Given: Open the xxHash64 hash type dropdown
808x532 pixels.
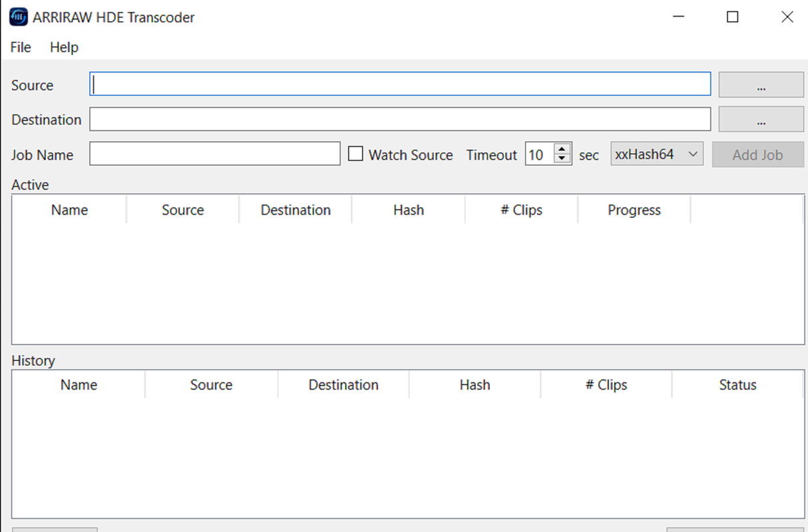Looking at the screenshot, I should (657, 154).
